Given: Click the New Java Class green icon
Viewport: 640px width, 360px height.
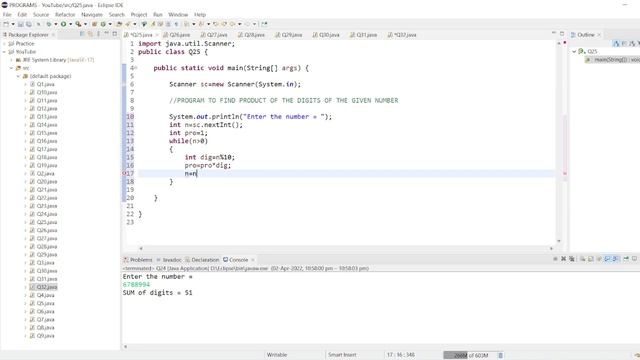Looking at the screenshot, I should point(103,24).
